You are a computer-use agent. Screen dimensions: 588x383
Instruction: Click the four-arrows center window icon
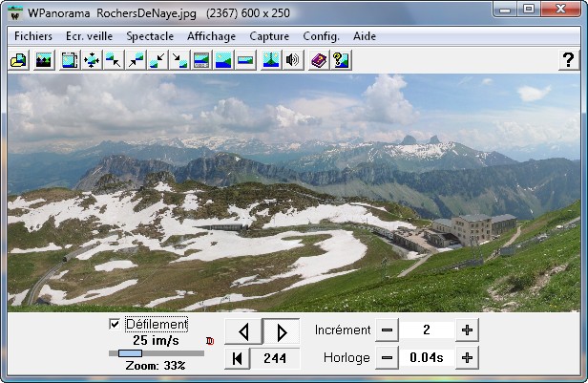(x=92, y=60)
